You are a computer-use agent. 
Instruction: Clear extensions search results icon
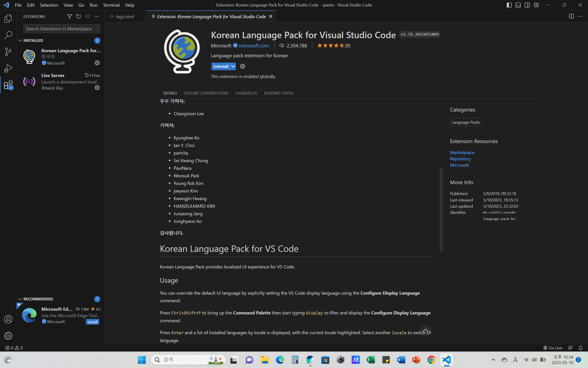click(88, 16)
